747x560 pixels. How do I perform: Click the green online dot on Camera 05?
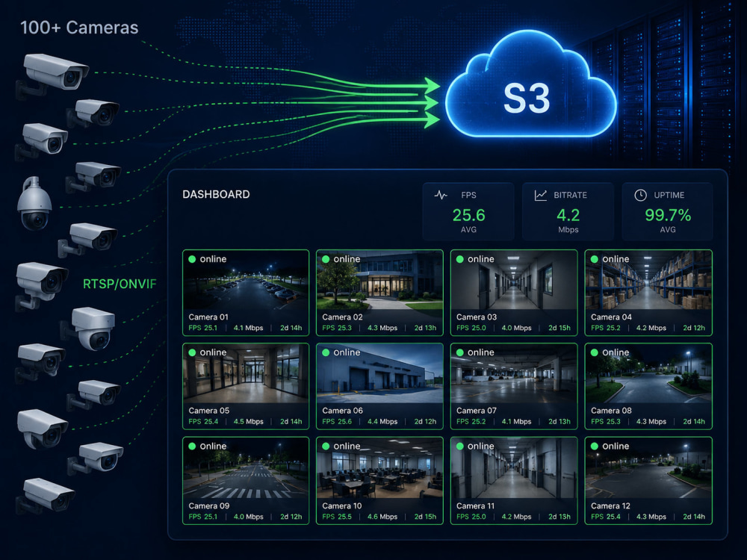pos(192,352)
